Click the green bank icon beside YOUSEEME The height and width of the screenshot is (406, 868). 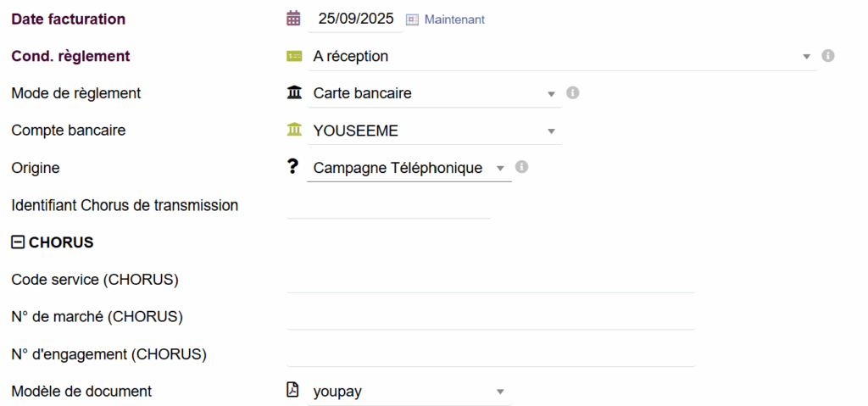click(294, 130)
